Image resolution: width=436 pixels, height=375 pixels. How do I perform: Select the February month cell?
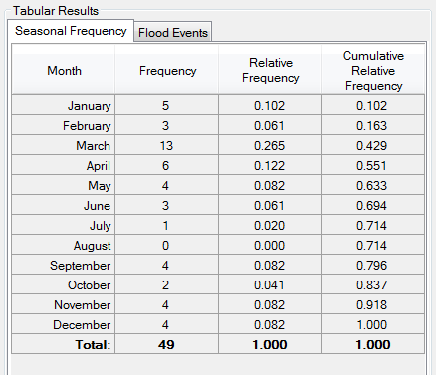point(63,125)
